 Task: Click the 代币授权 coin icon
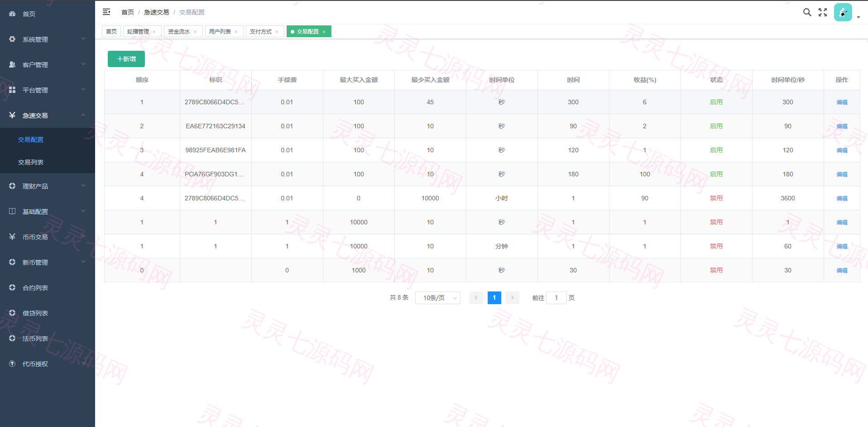click(12, 364)
